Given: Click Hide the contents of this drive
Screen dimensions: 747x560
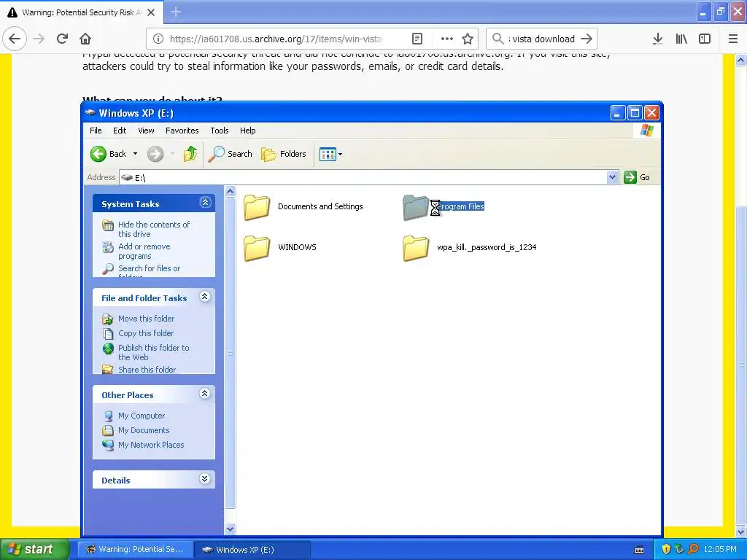Looking at the screenshot, I should click(154, 229).
